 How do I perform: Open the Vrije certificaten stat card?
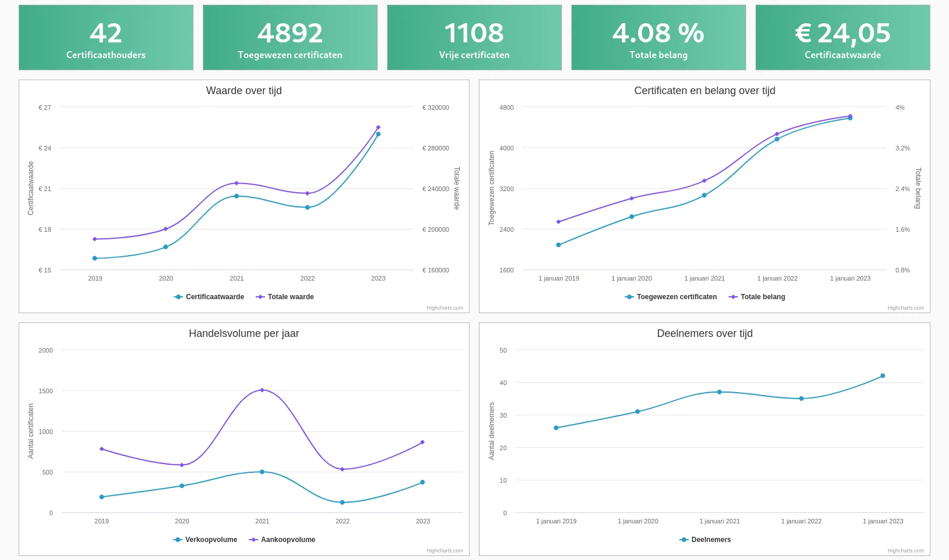(474, 38)
